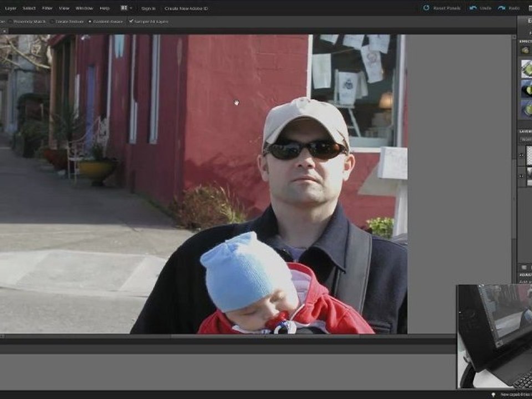Viewport: 532px width, 399px height.
Task: Click the new layer icon below Layers panel
Action: pyautogui.click(x=524, y=267)
